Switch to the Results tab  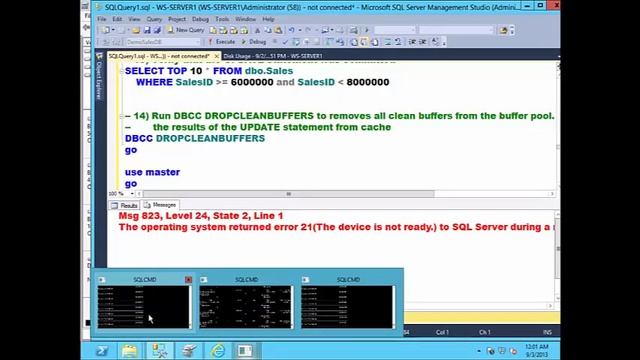[x=125, y=205]
